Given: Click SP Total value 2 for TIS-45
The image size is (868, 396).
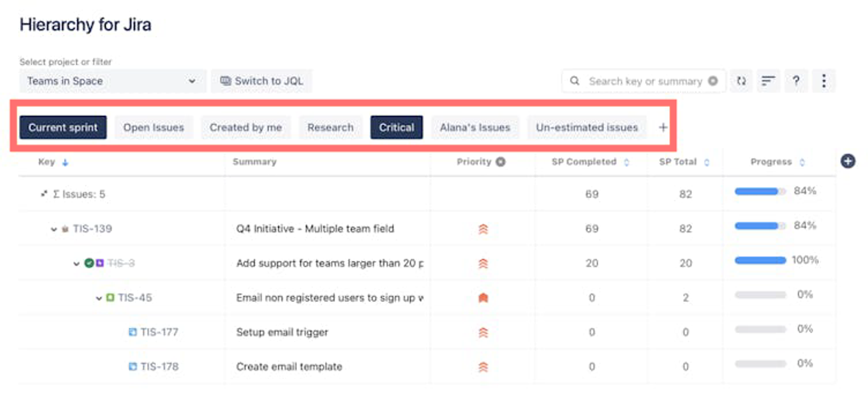Looking at the screenshot, I should coord(685,298).
